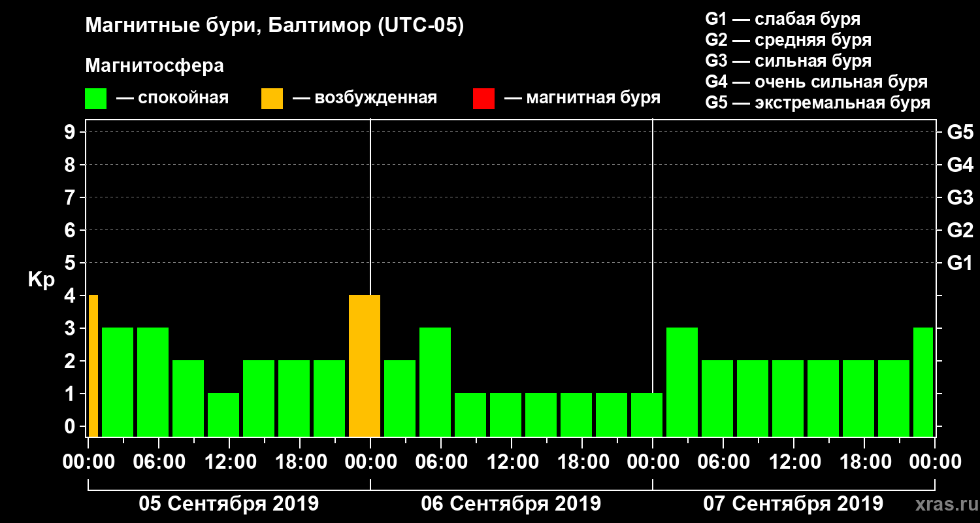Click legend line 'G4 — очень сильная буря'

point(816,82)
